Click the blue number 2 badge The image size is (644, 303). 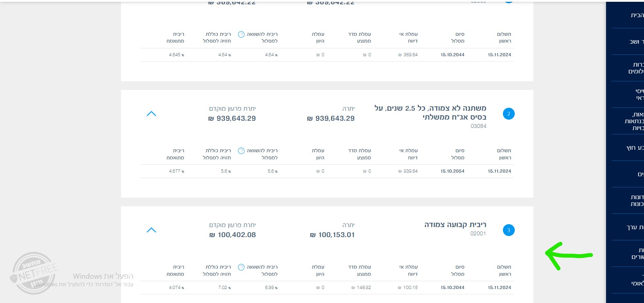[508, 114]
